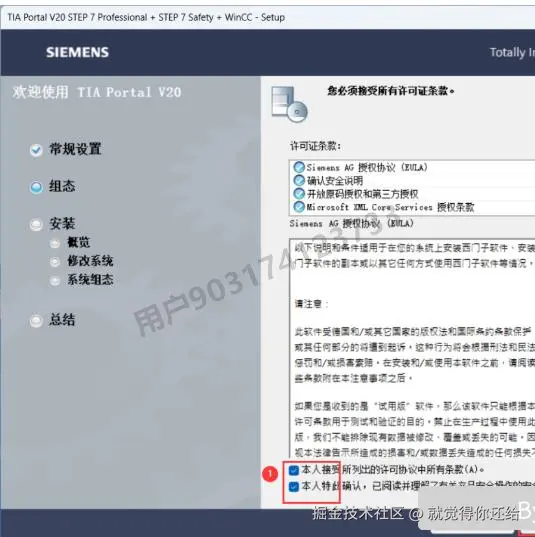
Task: Check the box accepting all license terms
Action: (294, 470)
